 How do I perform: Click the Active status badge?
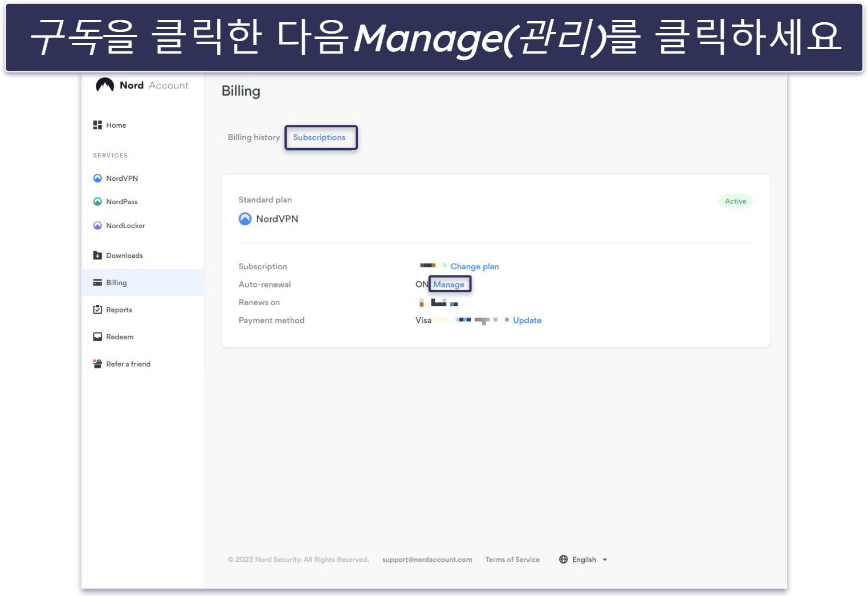tap(735, 201)
